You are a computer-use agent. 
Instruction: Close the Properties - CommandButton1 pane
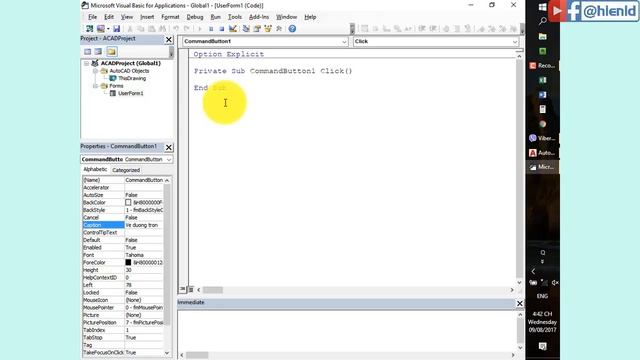point(169,147)
